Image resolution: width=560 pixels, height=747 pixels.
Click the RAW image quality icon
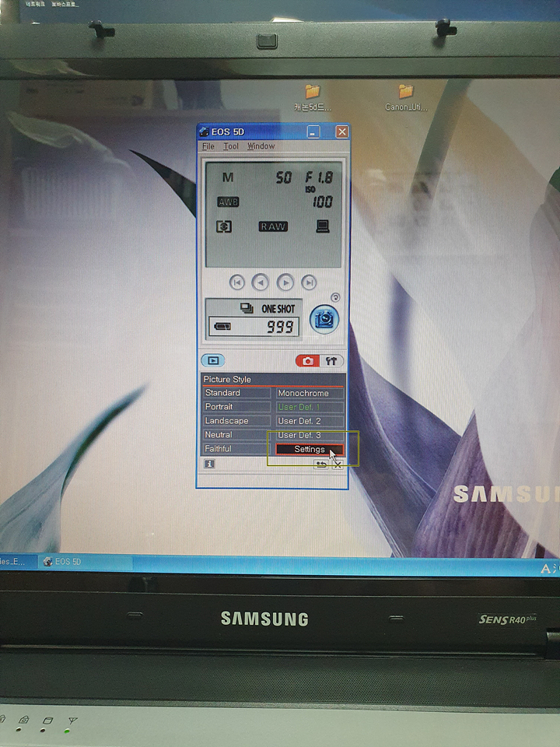[273, 226]
